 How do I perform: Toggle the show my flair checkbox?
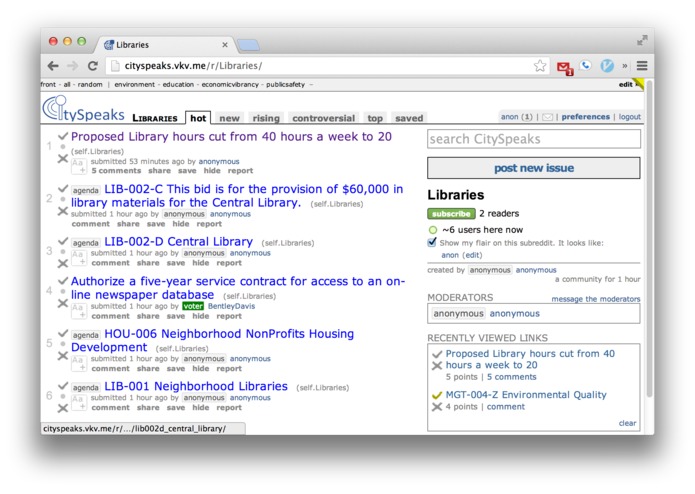432,242
